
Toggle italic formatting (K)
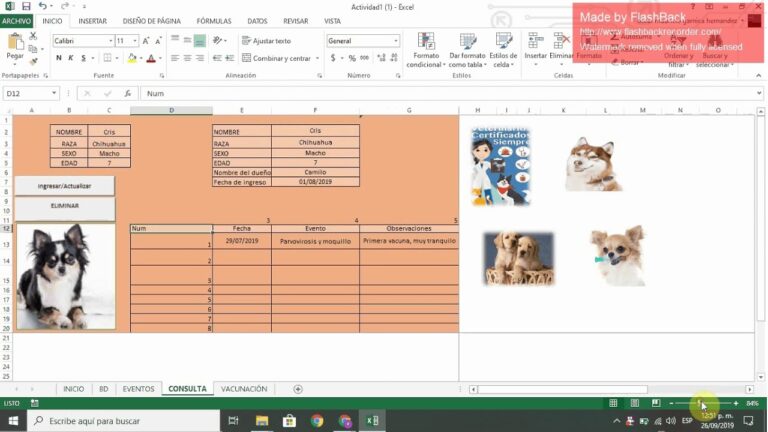pyautogui.click(x=71, y=58)
